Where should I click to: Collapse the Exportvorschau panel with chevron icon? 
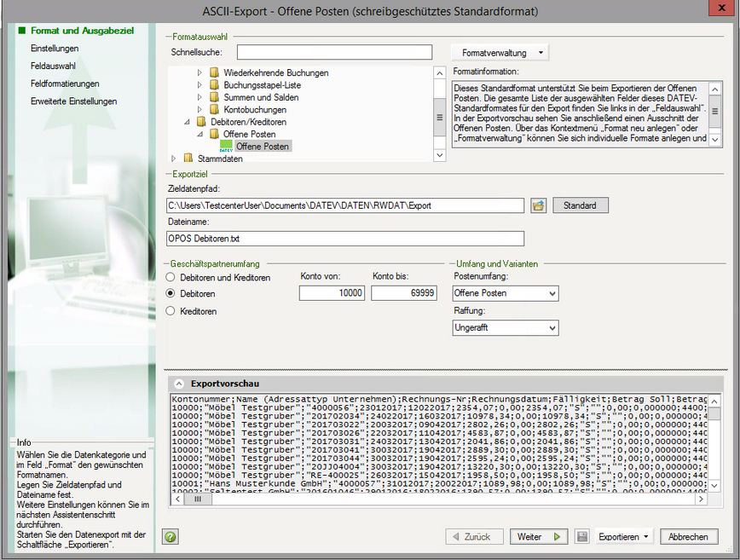coord(179,384)
